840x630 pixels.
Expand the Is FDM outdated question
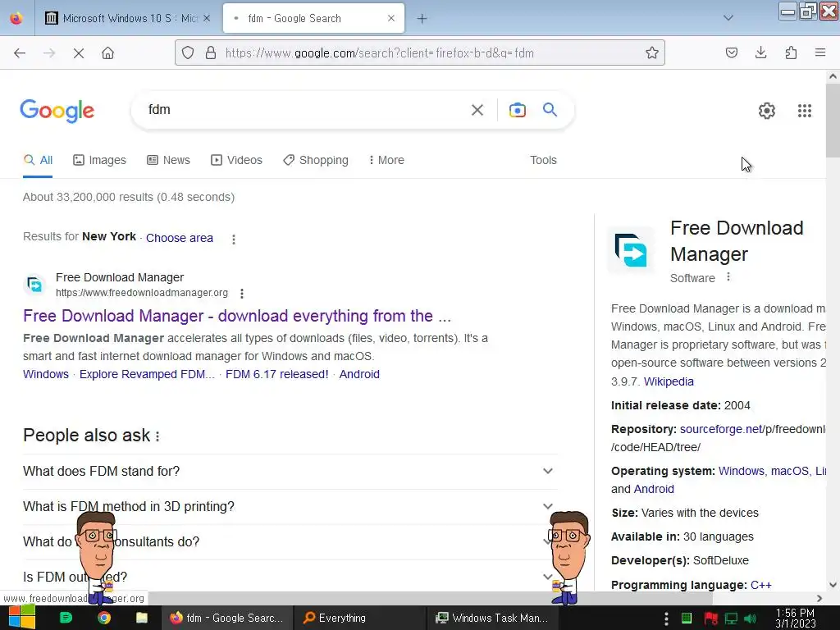290,577
